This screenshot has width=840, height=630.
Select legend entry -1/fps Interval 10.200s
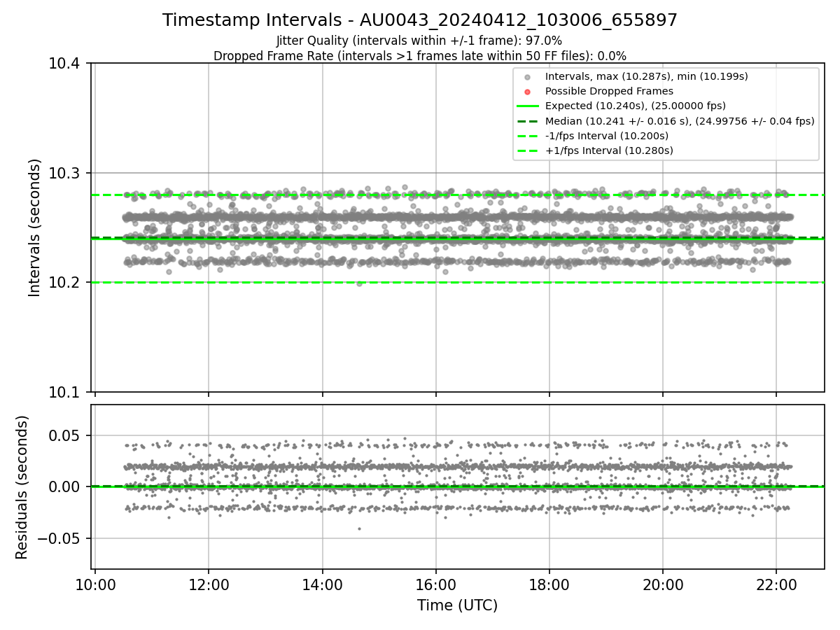(606, 135)
